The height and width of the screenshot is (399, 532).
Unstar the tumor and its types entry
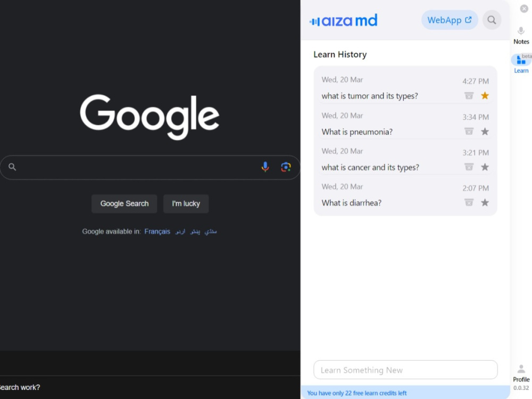click(485, 96)
